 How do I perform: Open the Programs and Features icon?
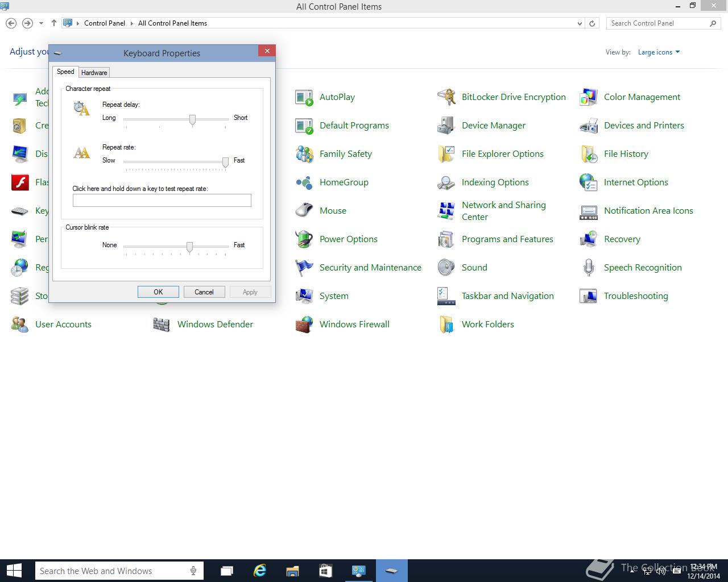tap(446, 239)
